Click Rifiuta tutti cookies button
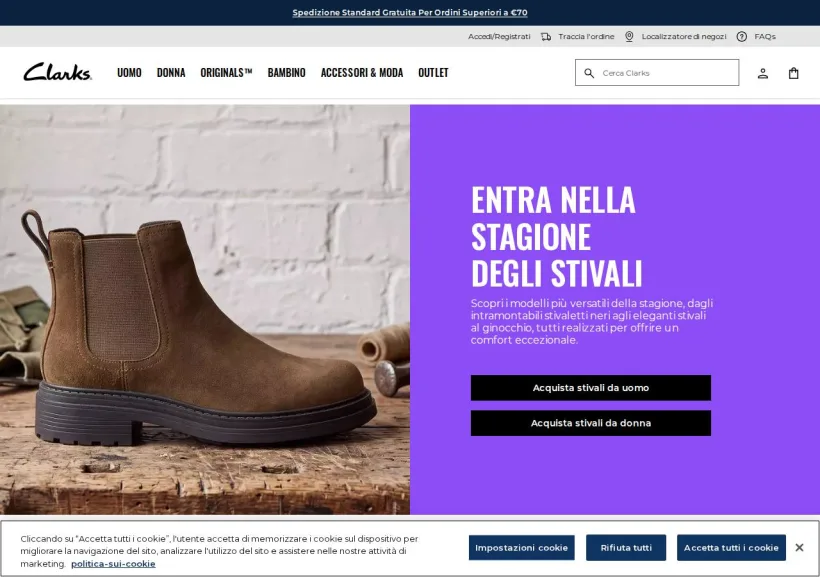Viewport: 820px width, 577px height. point(626,548)
